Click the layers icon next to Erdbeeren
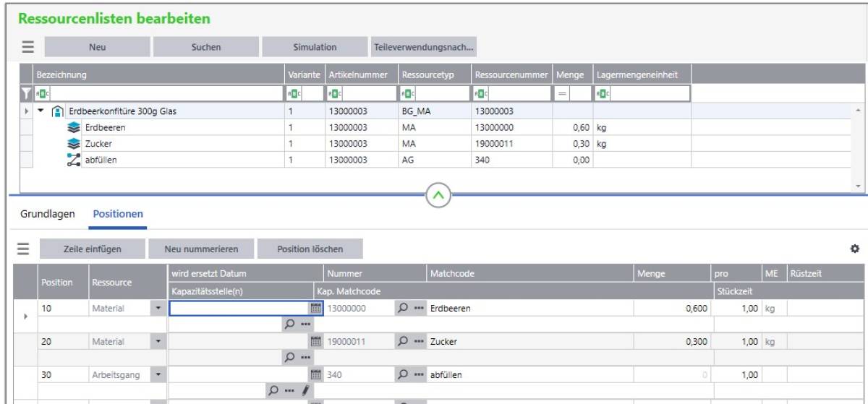 [73, 126]
